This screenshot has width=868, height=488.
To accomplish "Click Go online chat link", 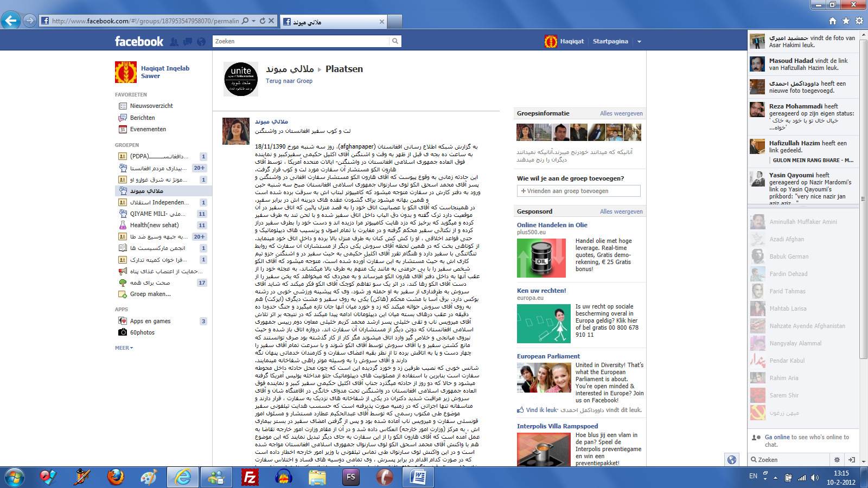I will click(x=777, y=437).
